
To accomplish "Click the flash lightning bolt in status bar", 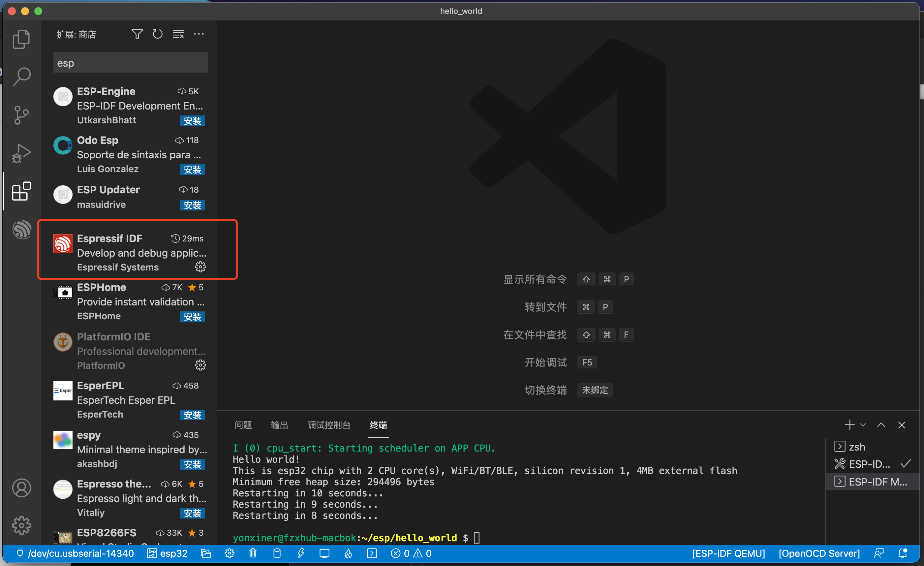I will (x=301, y=553).
